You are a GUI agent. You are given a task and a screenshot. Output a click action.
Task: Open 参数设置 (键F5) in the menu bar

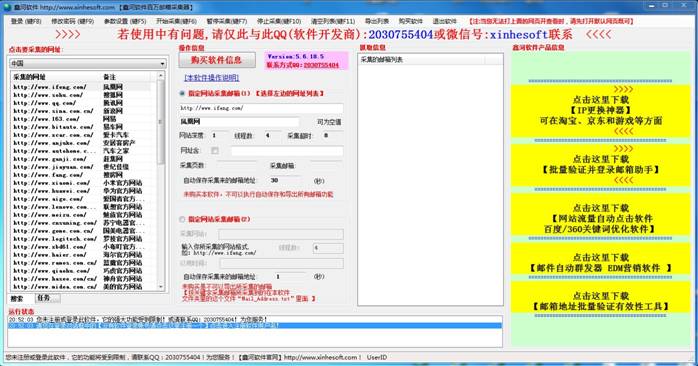click(x=125, y=21)
